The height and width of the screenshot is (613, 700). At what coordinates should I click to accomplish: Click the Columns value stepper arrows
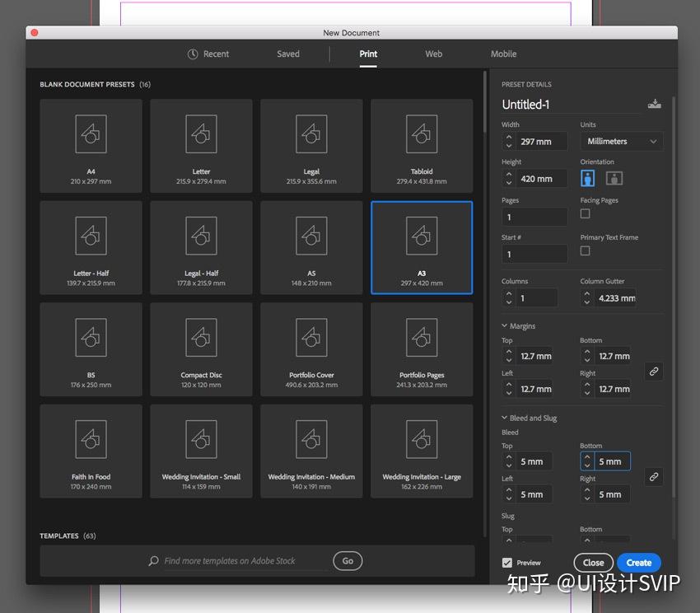pos(509,297)
